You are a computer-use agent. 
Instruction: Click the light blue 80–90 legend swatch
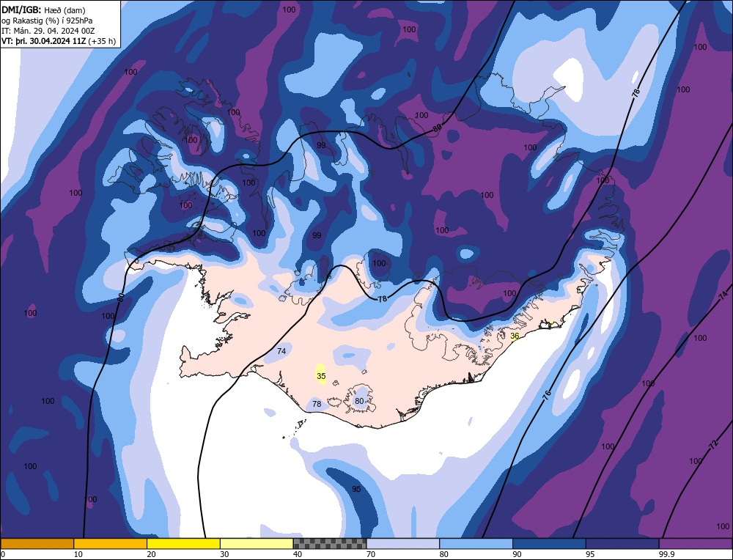point(476,544)
